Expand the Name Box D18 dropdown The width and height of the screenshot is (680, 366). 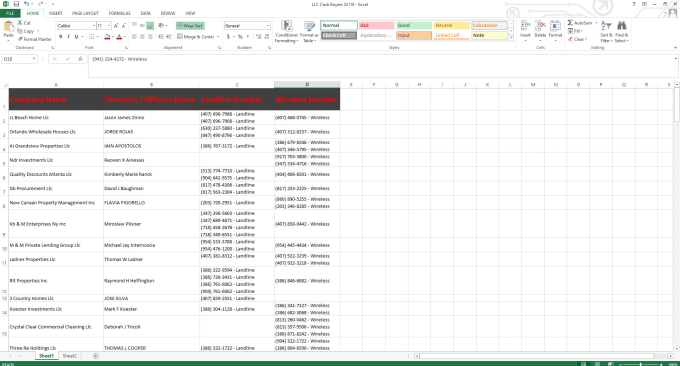34,59
